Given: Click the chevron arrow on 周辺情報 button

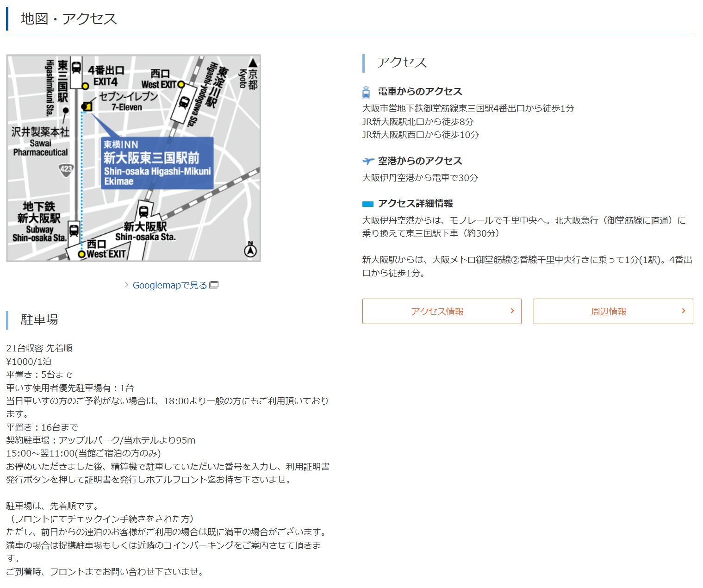Looking at the screenshot, I should click(684, 311).
